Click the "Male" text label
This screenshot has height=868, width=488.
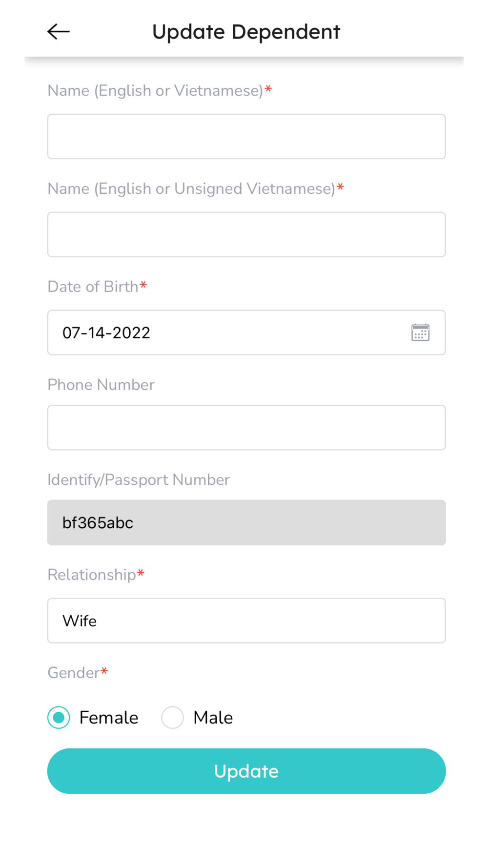click(x=213, y=718)
